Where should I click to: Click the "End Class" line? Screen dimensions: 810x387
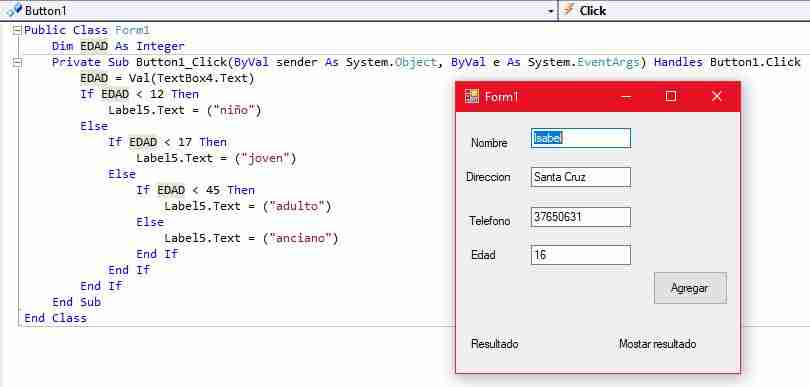tap(56, 318)
